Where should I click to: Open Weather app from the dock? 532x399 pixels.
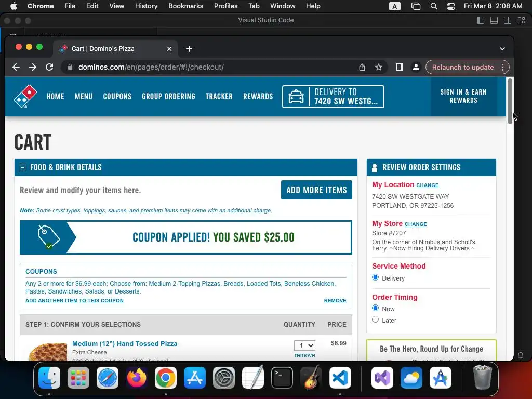pyautogui.click(x=411, y=377)
